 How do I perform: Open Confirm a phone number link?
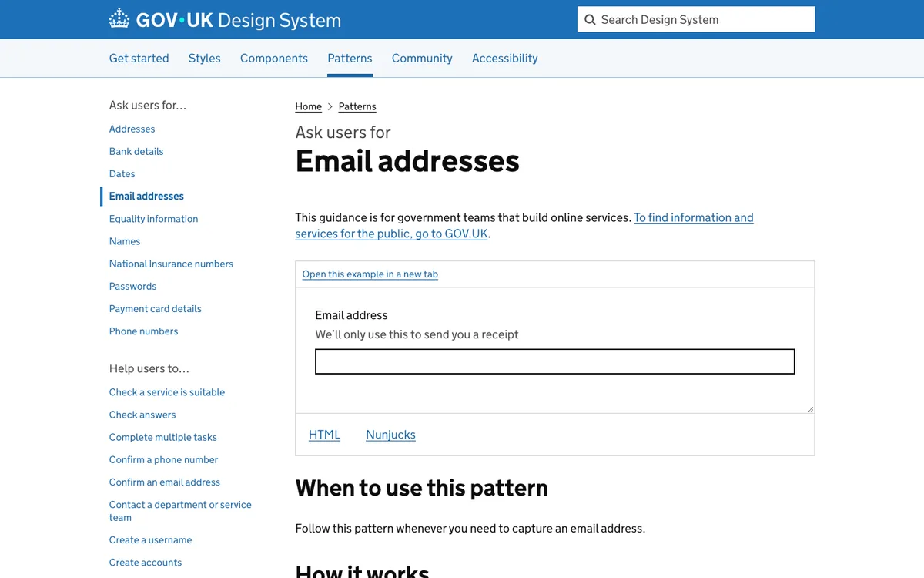click(164, 460)
